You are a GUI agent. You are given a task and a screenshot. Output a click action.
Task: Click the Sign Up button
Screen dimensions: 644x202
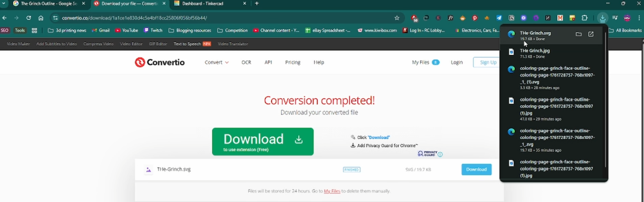[x=488, y=62]
